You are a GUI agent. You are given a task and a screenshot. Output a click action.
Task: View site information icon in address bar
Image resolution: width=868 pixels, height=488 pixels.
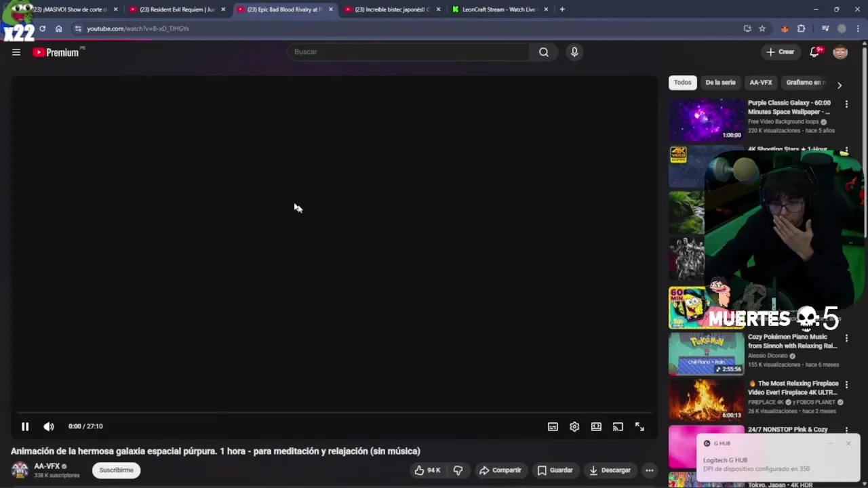(78, 28)
